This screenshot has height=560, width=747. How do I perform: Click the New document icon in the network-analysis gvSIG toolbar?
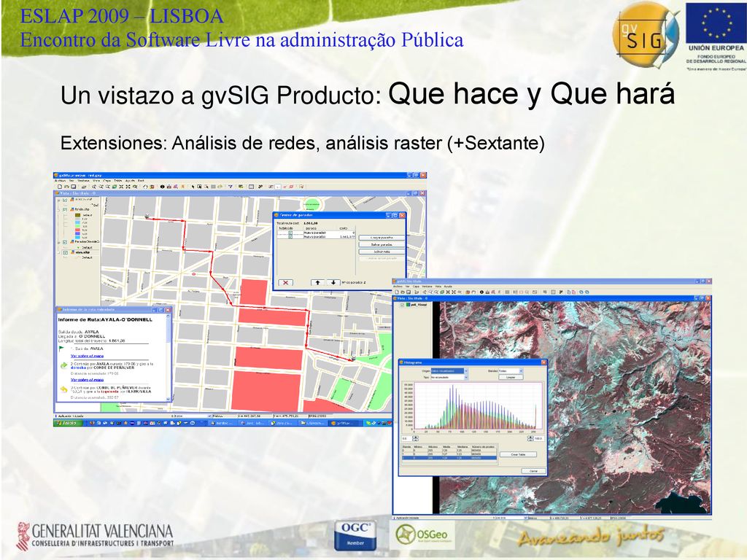[x=60, y=187]
